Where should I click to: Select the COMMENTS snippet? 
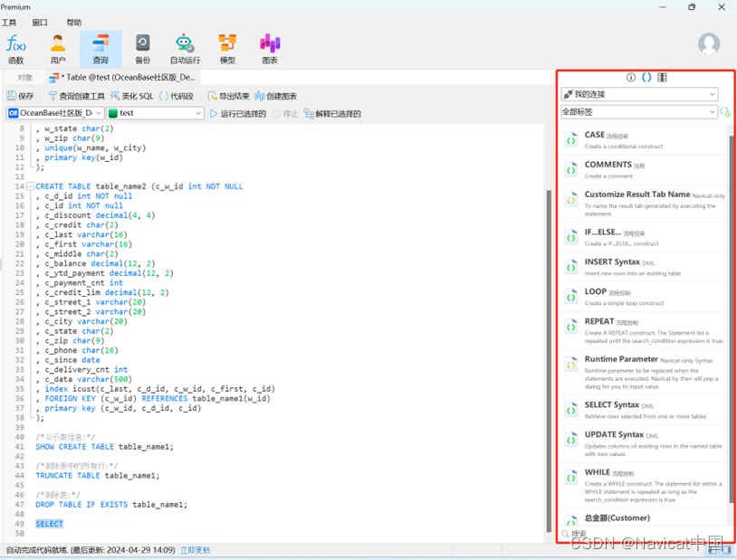tap(643, 169)
